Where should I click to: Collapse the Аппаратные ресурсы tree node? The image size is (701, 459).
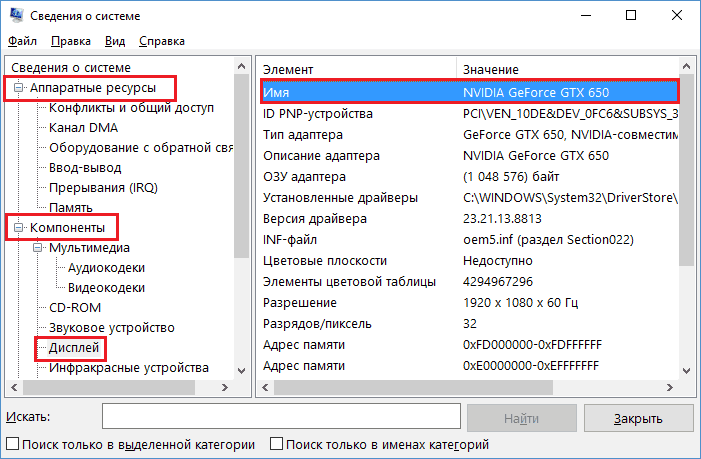(18, 88)
